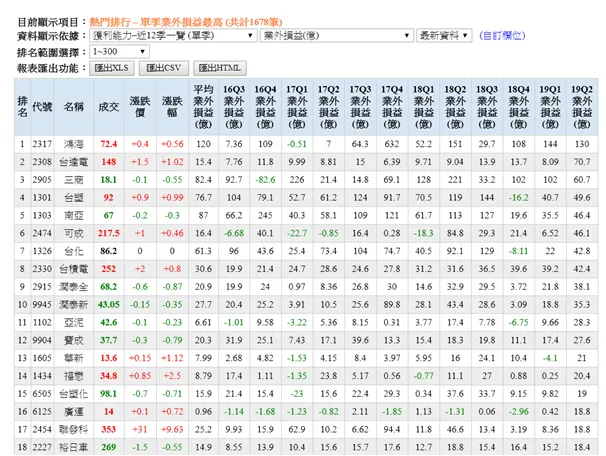Viewport: 606px width, 456px height.
Task: Open stock code 2317 link
Action: (42, 144)
